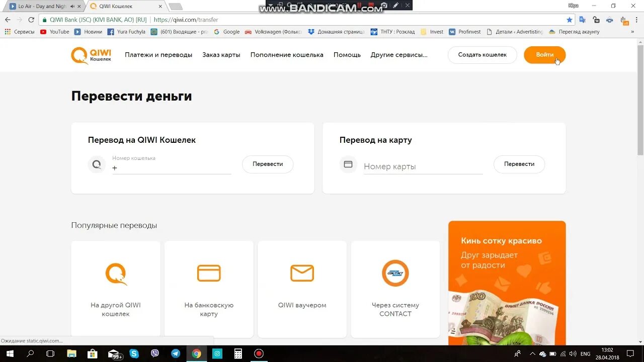Screen dimensions: 644x362
Task: Open Домашняя страница Dropbox bookmark
Action: (337, 32)
